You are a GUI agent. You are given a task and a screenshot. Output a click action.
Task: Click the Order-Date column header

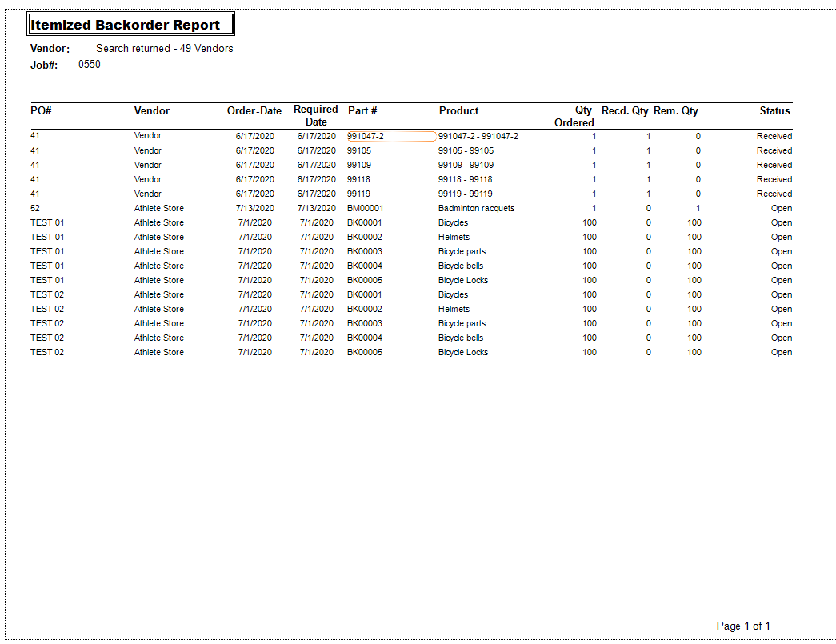pos(254,111)
